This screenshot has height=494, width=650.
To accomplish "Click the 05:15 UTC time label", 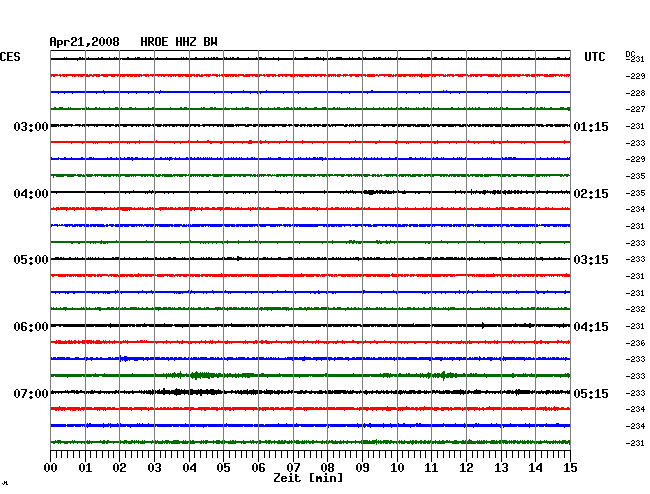I will click(591, 393).
